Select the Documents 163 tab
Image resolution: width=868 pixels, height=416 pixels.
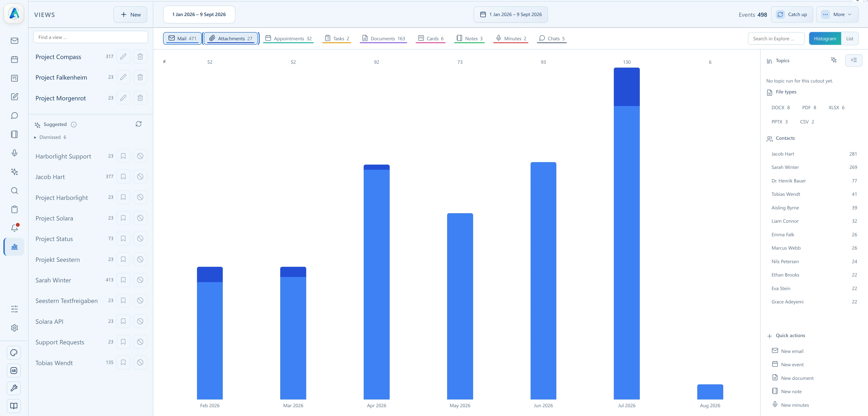(384, 38)
